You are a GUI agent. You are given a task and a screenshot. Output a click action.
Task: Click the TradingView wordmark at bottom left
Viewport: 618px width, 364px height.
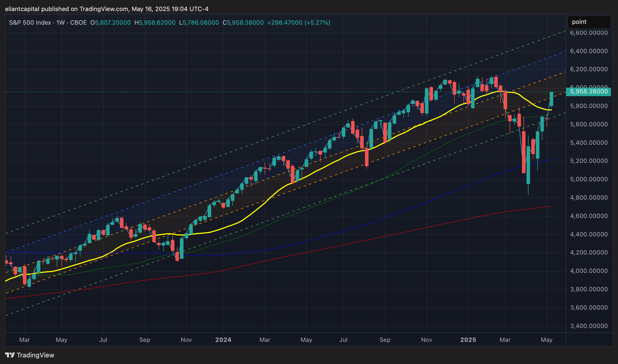click(x=35, y=355)
